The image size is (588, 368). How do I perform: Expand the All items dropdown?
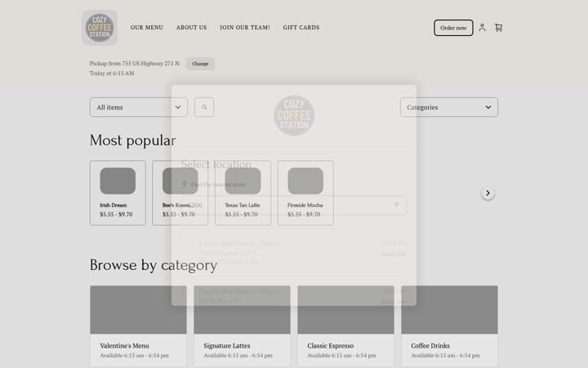pyautogui.click(x=139, y=107)
